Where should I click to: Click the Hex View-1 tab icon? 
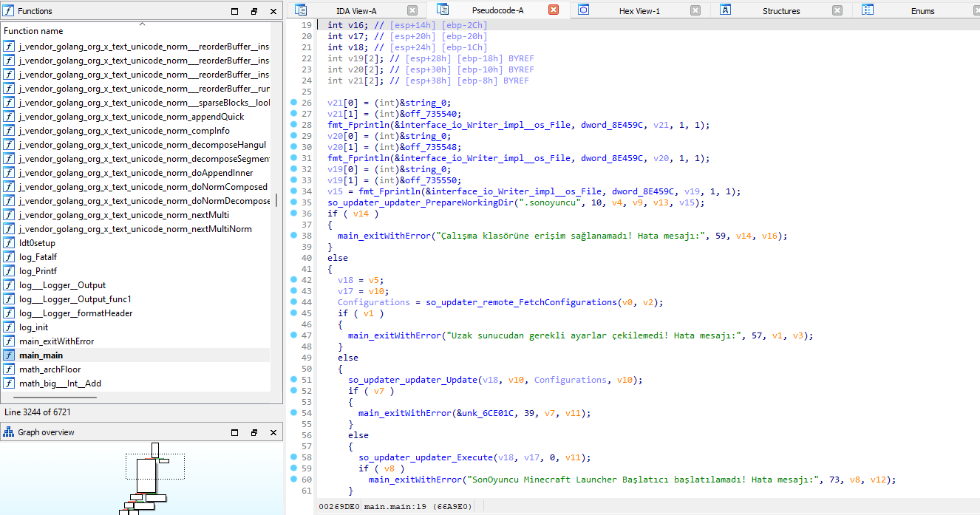tap(584, 10)
